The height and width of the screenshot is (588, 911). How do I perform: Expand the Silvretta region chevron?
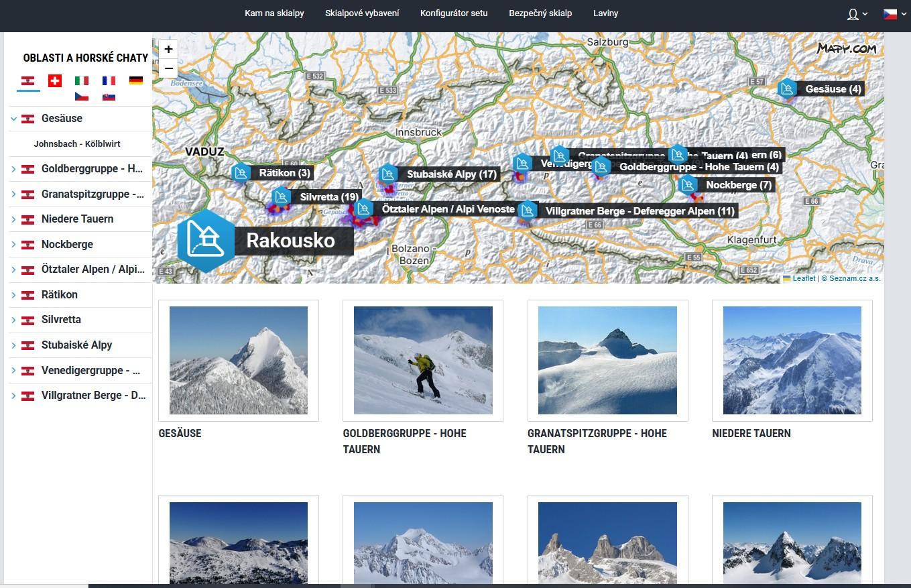(13, 320)
